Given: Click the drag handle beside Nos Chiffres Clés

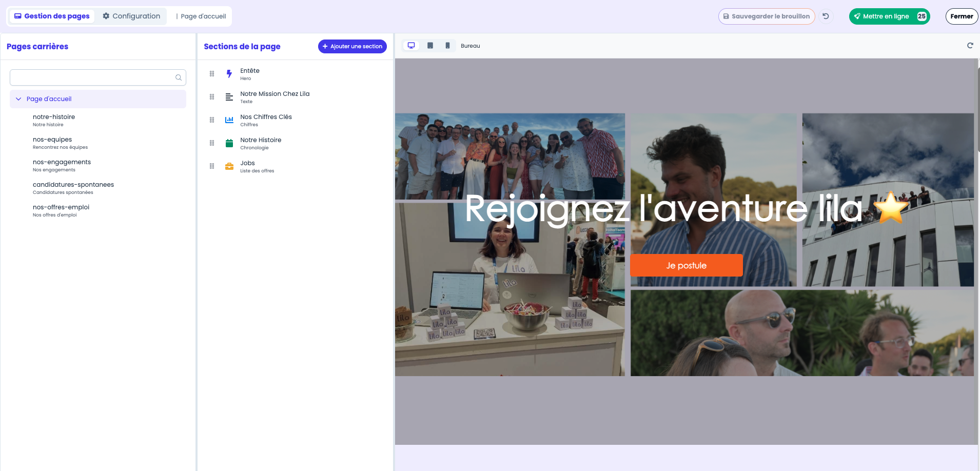Looking at the screenshot, I should (x=212, y=120).
